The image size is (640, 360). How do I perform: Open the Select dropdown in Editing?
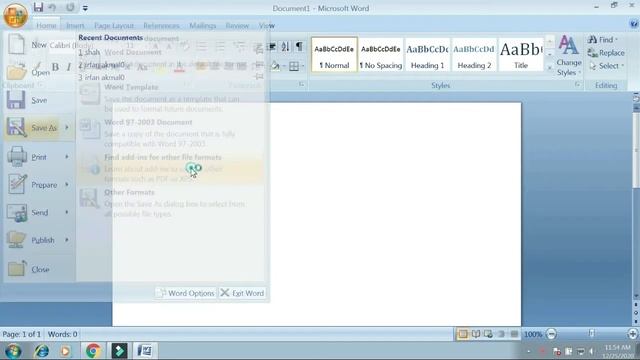pyautogui.click(x=606, y=66)
